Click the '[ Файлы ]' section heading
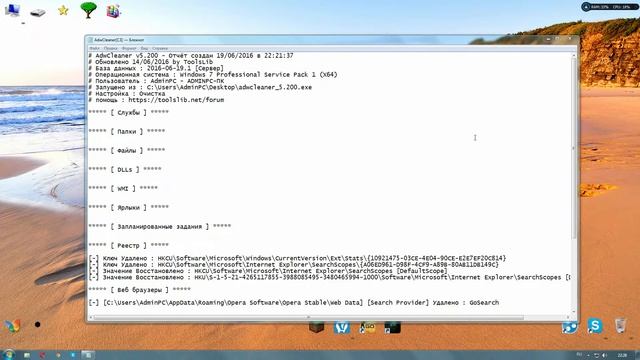Image resolution: width=640 pixels, height=360 pixels. 127,150
